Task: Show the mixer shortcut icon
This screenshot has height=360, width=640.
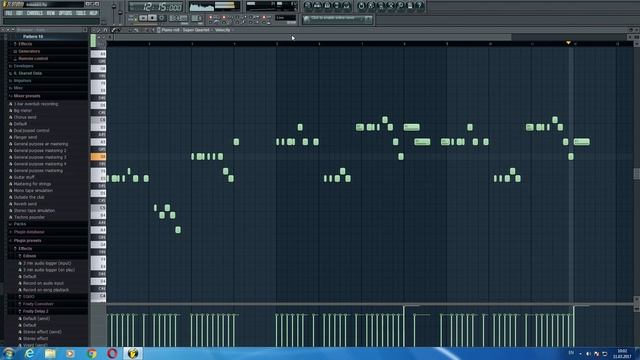Action: tap(347, 6)
